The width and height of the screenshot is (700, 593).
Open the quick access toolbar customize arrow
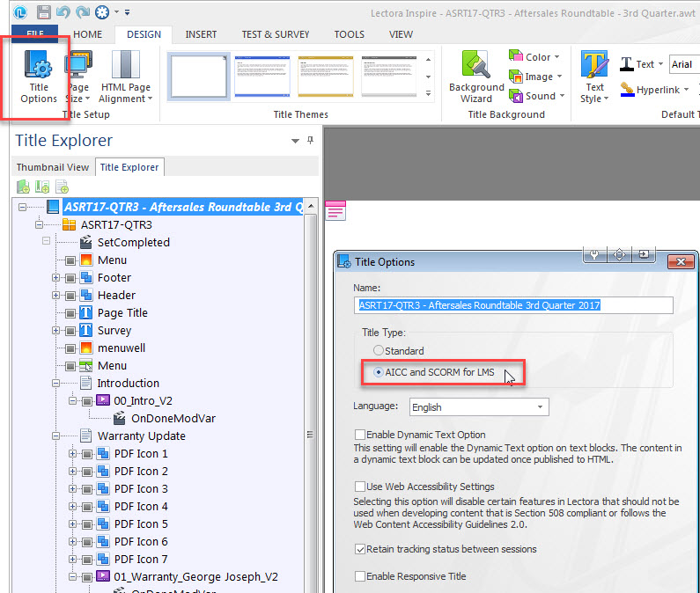tap(127, 12)
